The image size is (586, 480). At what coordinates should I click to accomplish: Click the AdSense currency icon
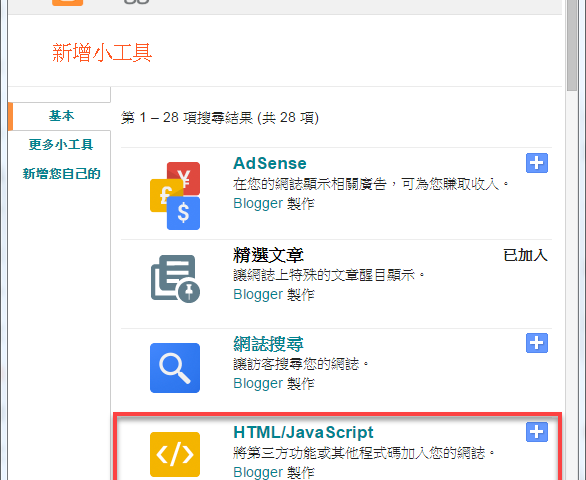[175, 196]
